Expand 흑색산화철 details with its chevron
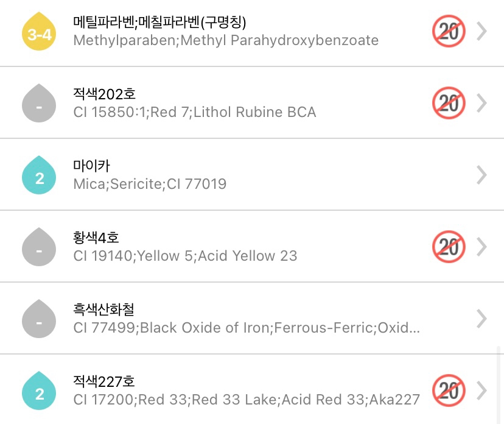This screenshot has height=424, width=504. coord(481,319)
